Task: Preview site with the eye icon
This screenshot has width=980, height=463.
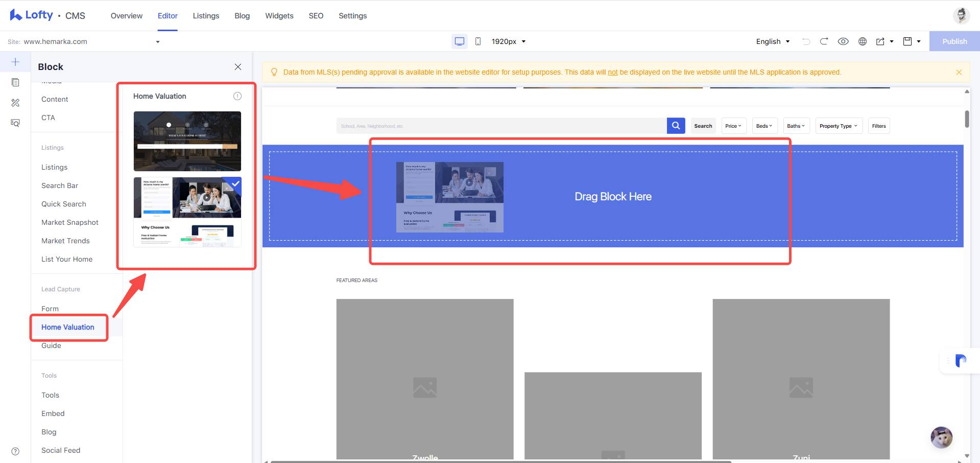Action: [843, 41]
